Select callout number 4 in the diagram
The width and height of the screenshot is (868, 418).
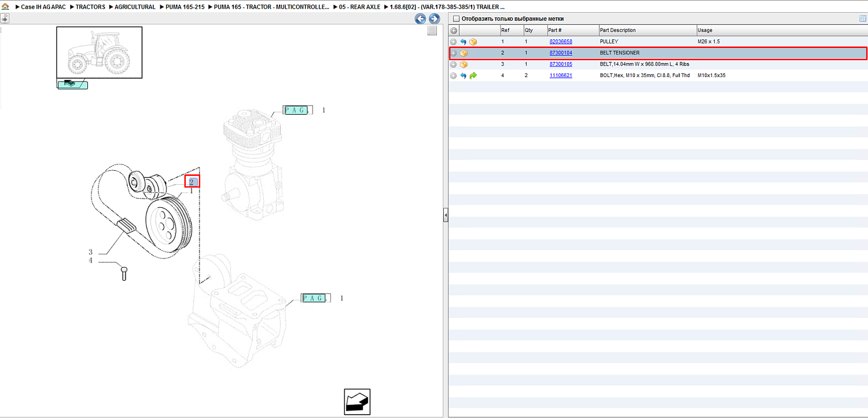[90, 261]
